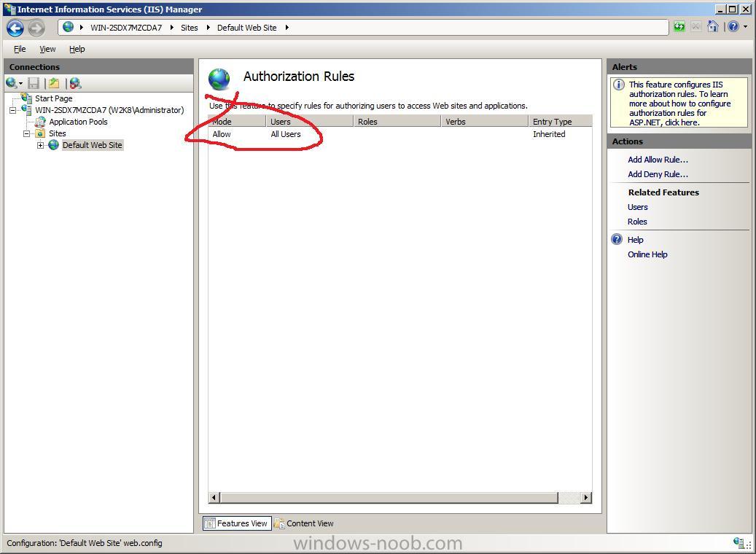Click the Forward navigation arrow button
Screen dimensions: 756x554
tap(36, 28)
